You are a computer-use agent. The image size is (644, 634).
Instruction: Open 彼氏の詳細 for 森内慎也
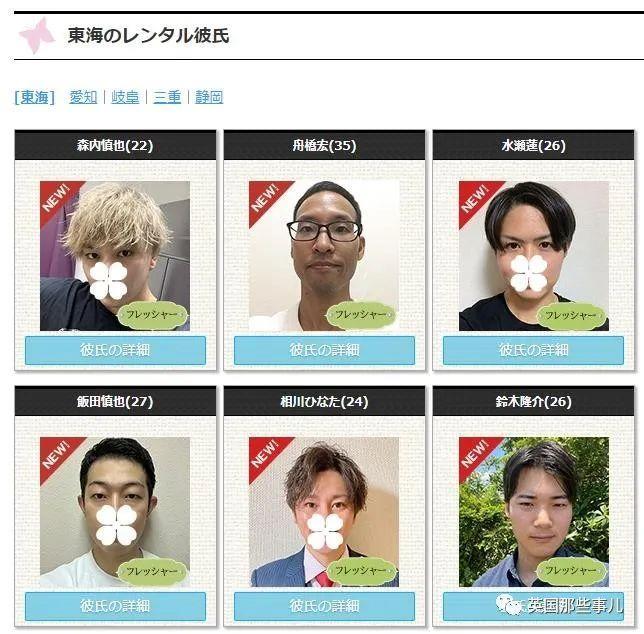tap(115, 350)
